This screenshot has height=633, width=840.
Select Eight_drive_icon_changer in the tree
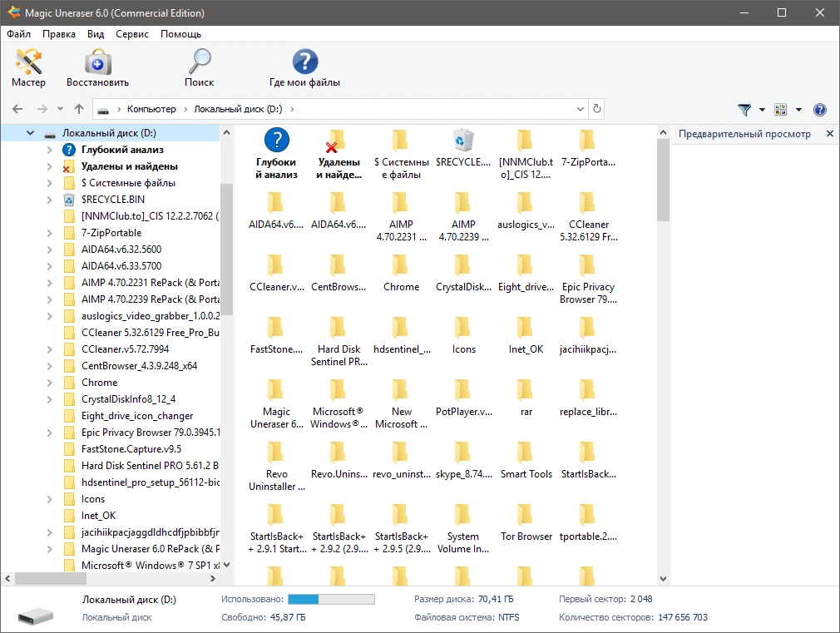click(137, 416)
